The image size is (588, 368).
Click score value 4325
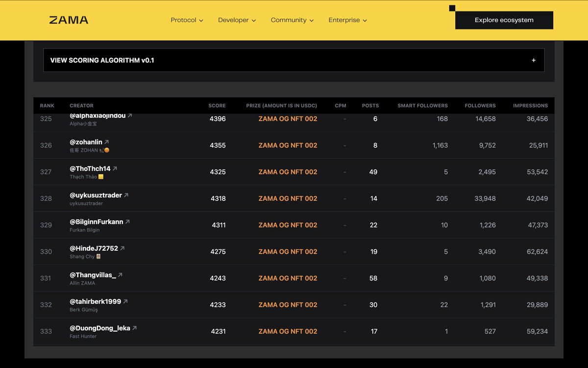coord(218,172)
